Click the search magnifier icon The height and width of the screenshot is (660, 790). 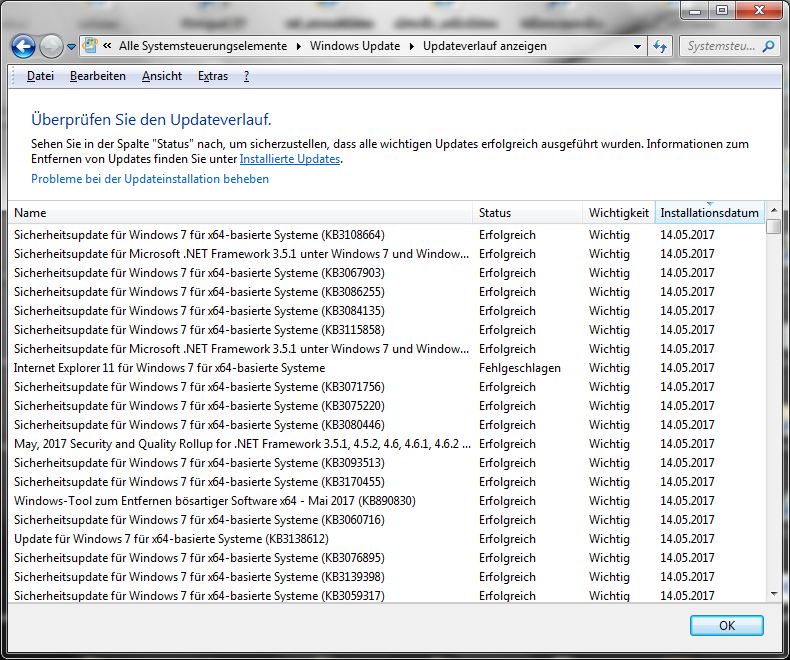click(x=768, y=46)
